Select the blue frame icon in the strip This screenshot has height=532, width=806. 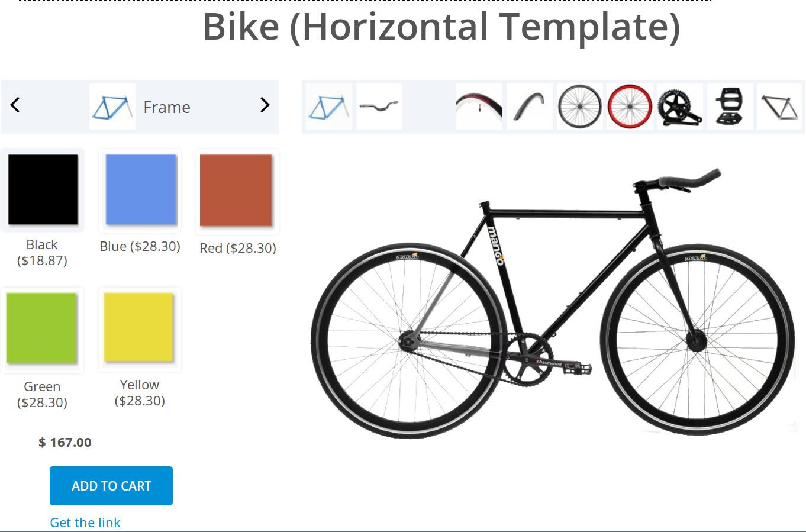pos(328,106)
